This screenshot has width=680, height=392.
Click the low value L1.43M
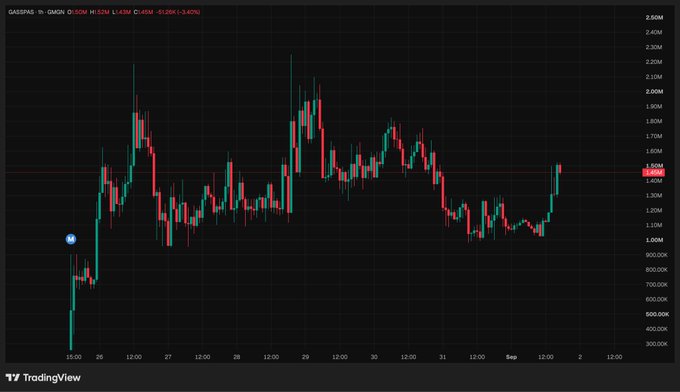[x=121, y=12]
